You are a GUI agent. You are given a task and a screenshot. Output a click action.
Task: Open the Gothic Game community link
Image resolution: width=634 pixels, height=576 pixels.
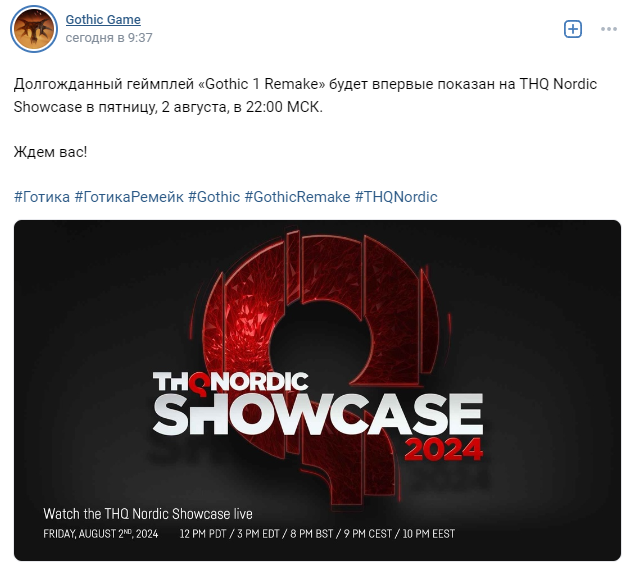[x=103, y=19]
